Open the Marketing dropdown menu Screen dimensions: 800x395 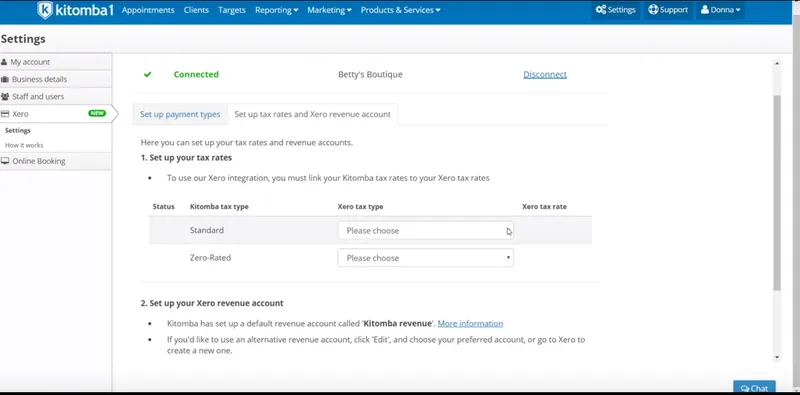pos(329,10)
